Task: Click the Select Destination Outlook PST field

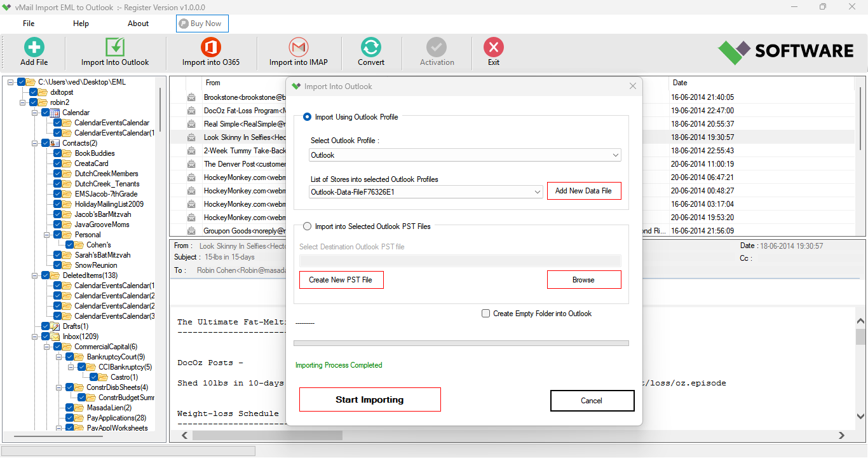Action: [460, 260]
